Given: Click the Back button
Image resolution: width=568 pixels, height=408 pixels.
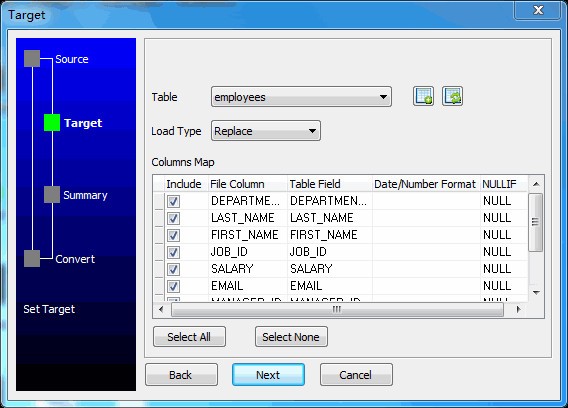Looking at the screenshot, I should pyautogui.click(x=181, y=375).
